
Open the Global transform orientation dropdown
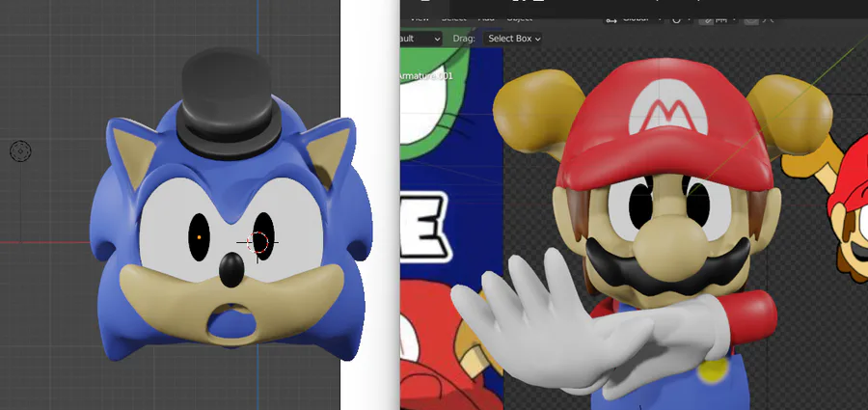[x=634, y=19]
